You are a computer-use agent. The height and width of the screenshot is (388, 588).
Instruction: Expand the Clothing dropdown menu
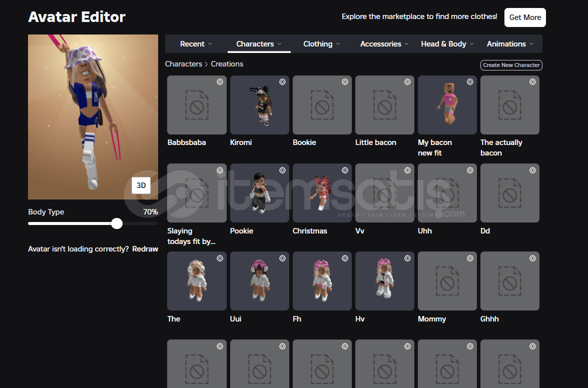321,44
